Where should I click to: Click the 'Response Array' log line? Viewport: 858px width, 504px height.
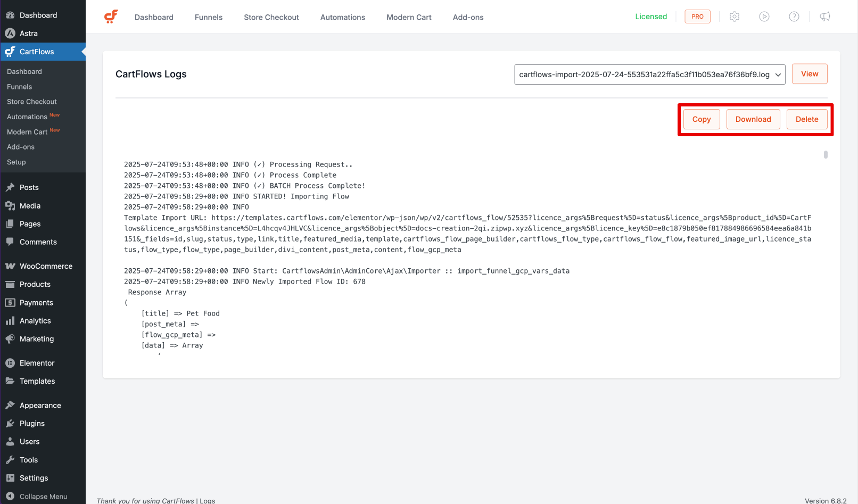coord(158,292)
